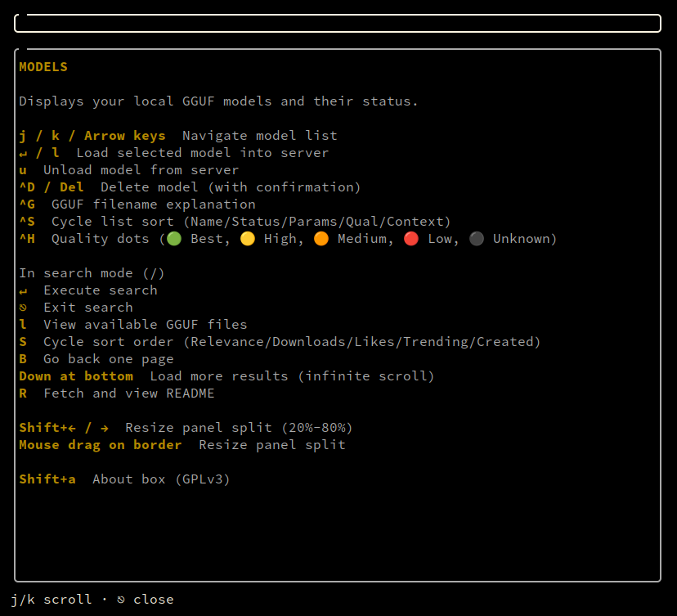Click the Enter symbol before Load selected model
The image size is (677, 616).
[24, 154]
